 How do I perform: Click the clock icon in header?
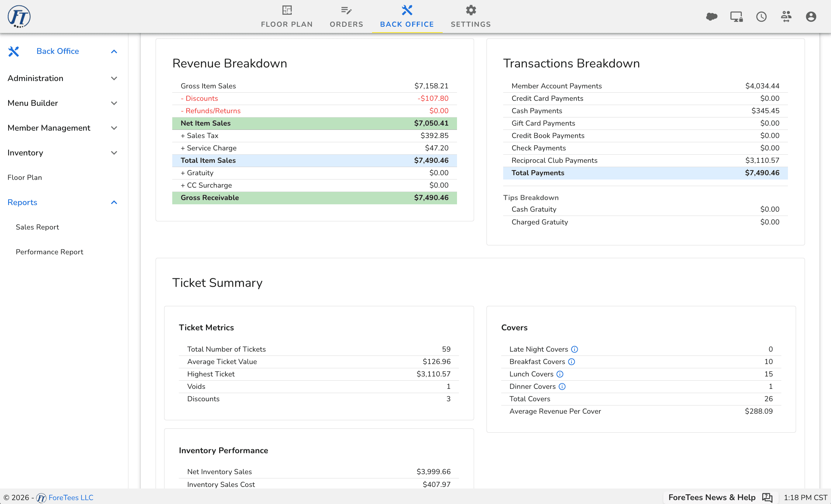click(x=761, y=17)
